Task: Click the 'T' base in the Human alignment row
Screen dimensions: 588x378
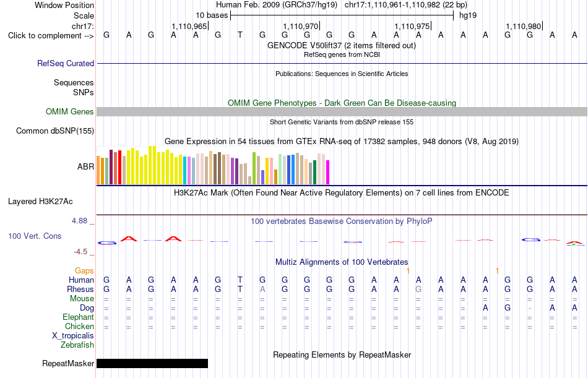Action: pyautogui.click(x=240, y=280)
